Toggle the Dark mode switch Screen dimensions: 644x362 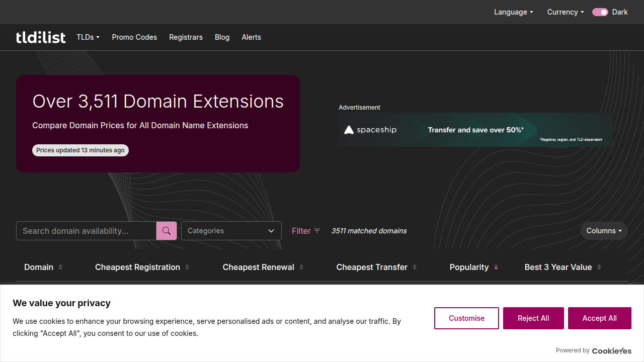pos(600,12)
